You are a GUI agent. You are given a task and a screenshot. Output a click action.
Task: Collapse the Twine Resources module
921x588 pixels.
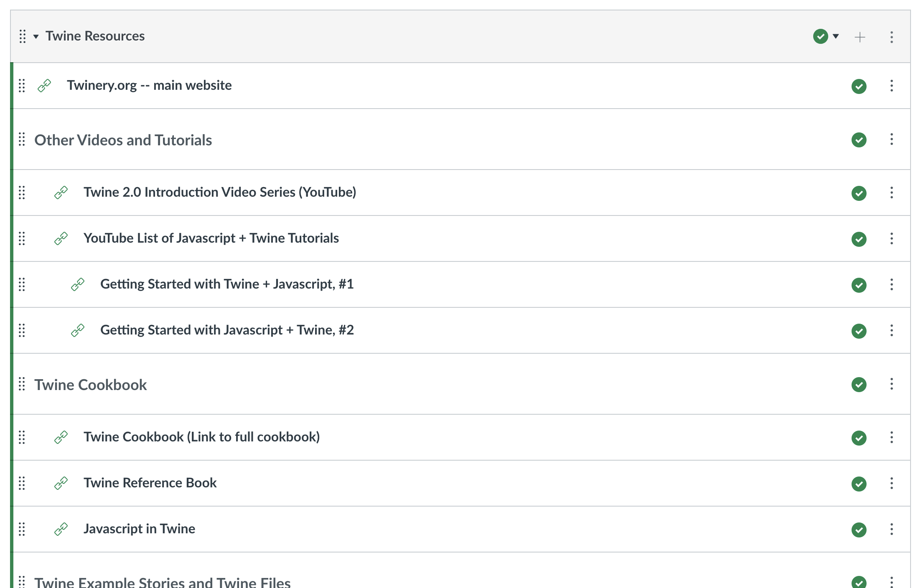[36, 37]
